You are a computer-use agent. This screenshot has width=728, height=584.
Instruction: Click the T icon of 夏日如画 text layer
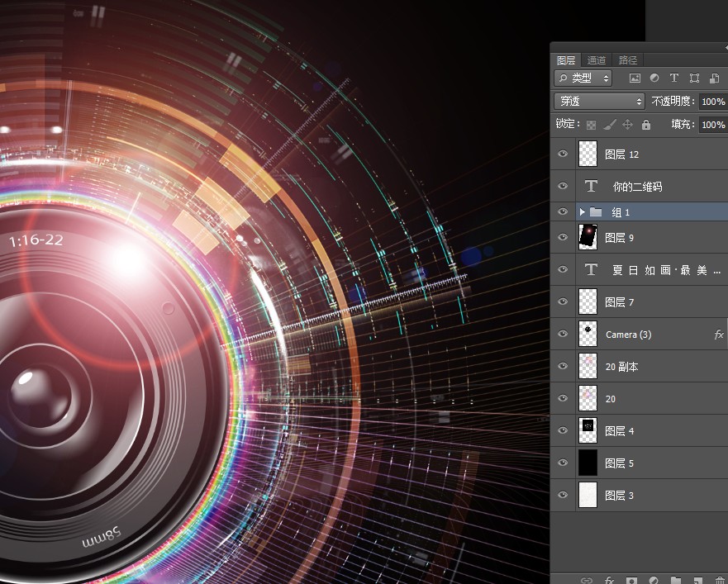point(591,269)
